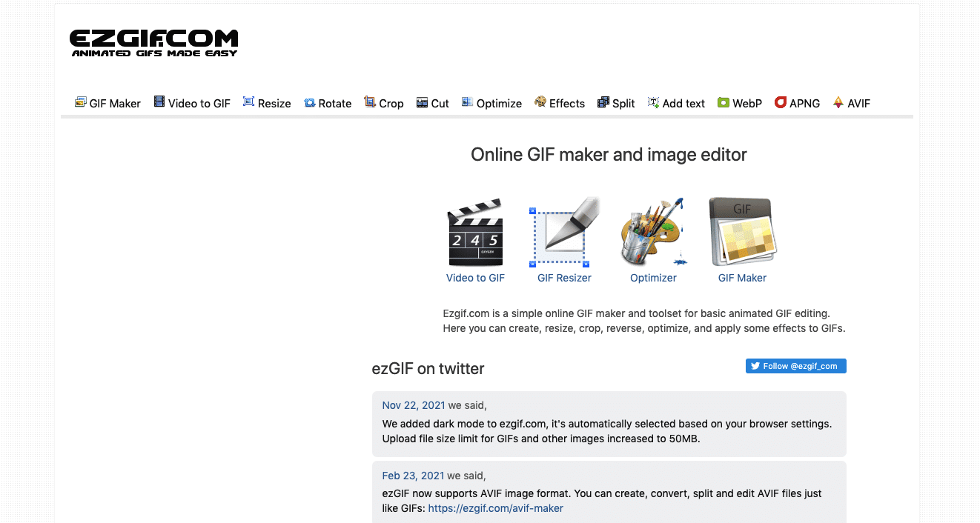Click the Add text icon in menu
This screenshot has width=980, height=523.
654,103
